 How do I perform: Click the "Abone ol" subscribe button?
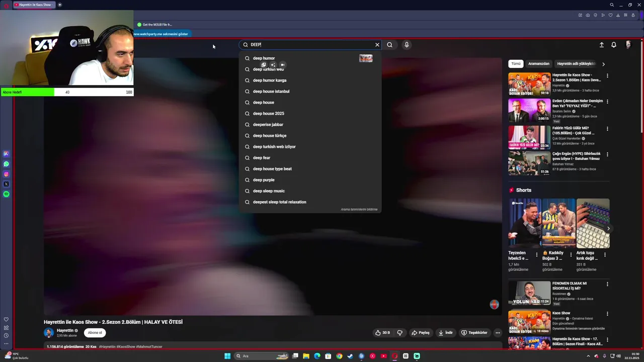(x=95, y=332)
